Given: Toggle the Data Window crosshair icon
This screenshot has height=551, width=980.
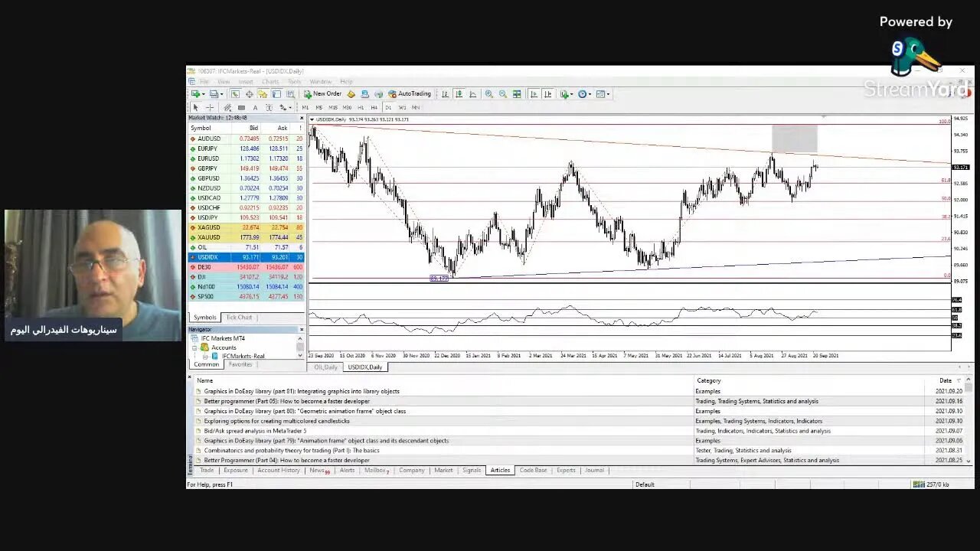Looking at the screenshot, I should pyautogui.click(x=250, y=94).
